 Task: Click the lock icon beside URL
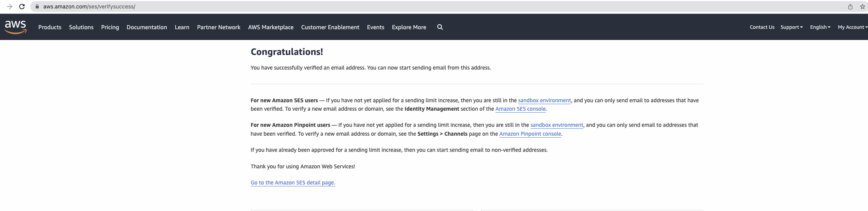[x=37, y=7]
